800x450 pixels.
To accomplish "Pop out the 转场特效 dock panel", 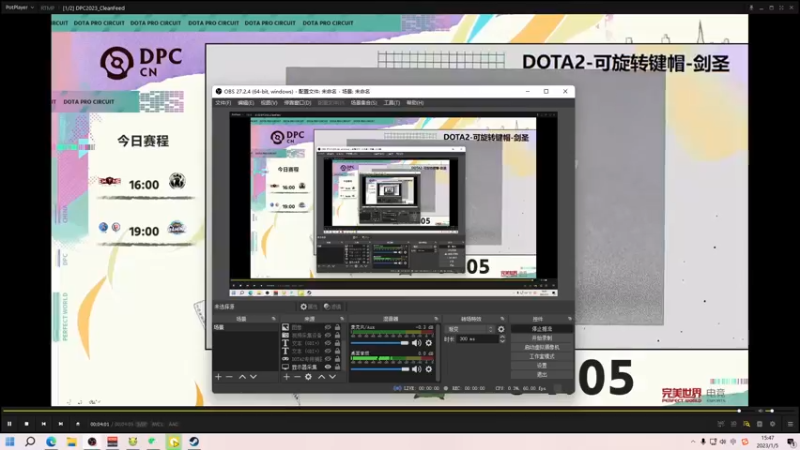I will tap(503, 319).
